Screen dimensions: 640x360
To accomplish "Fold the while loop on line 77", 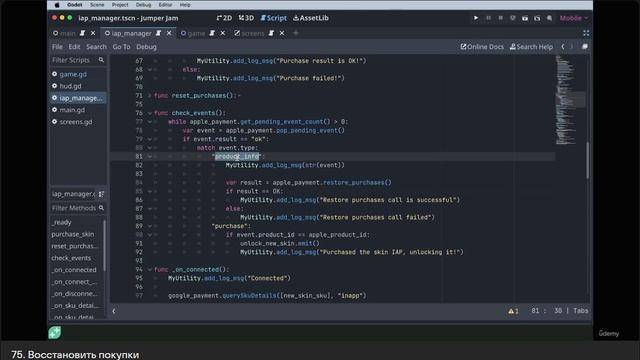I will (x=149, y=122).
